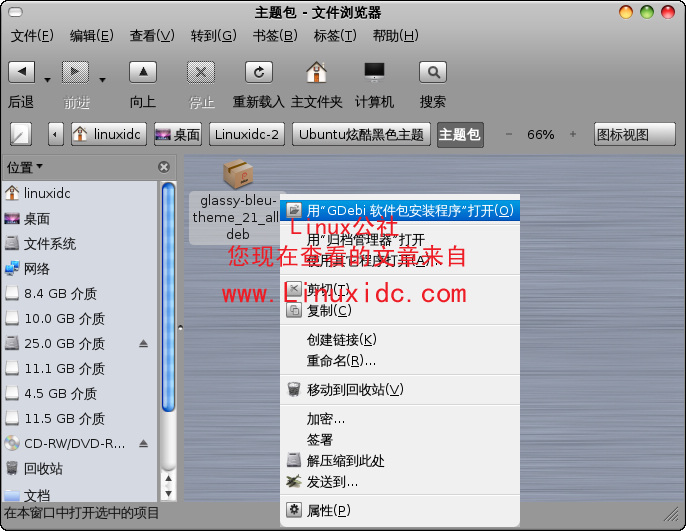
Task: Open the 书签(B) menu
Action: [275, 35]
